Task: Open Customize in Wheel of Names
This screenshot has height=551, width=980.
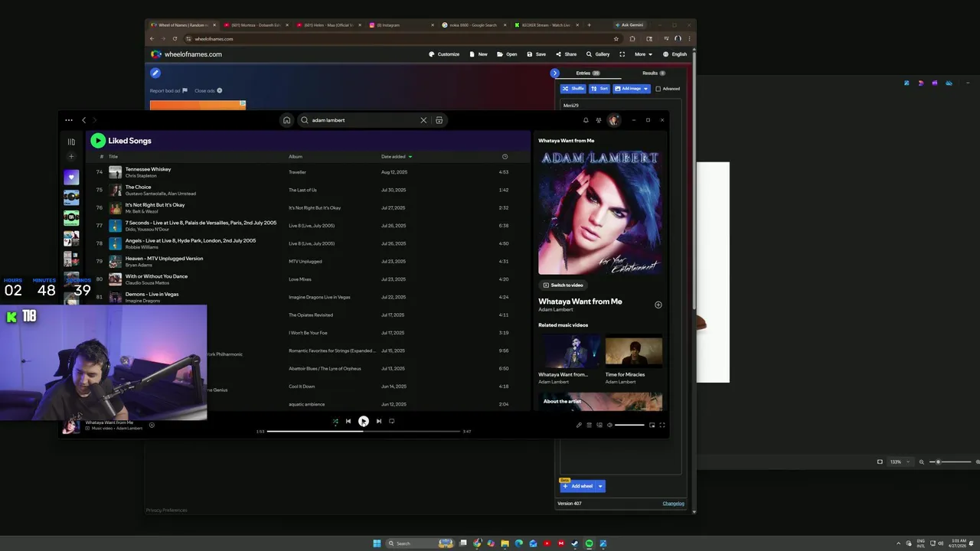Action: pos(444,54)
